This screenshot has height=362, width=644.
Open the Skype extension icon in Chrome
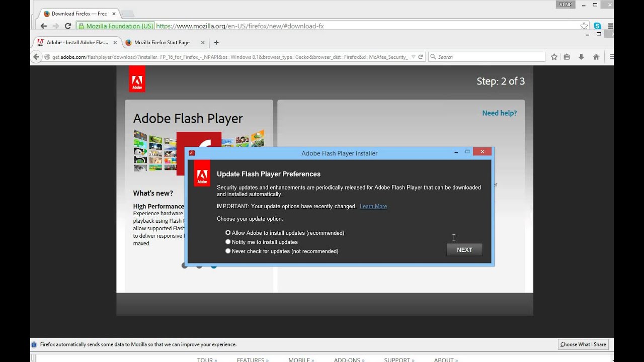point(597,26)
